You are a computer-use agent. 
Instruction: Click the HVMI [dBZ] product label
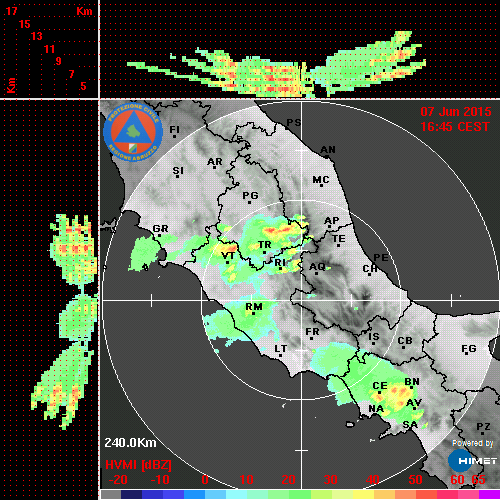click(x=138, y=465)
